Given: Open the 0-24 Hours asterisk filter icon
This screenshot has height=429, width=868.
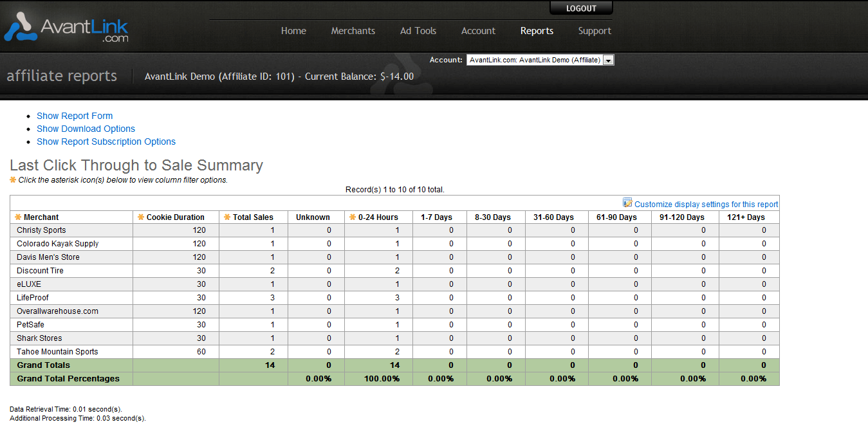Looking at the screenshot, I should click(x=353, y=217).
